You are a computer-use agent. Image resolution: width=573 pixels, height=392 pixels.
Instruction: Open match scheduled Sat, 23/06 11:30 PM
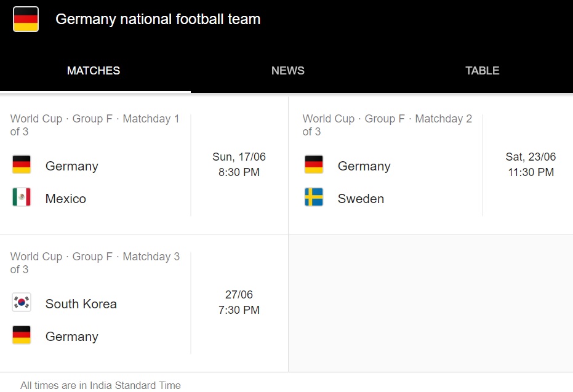(x=531, y=164)
